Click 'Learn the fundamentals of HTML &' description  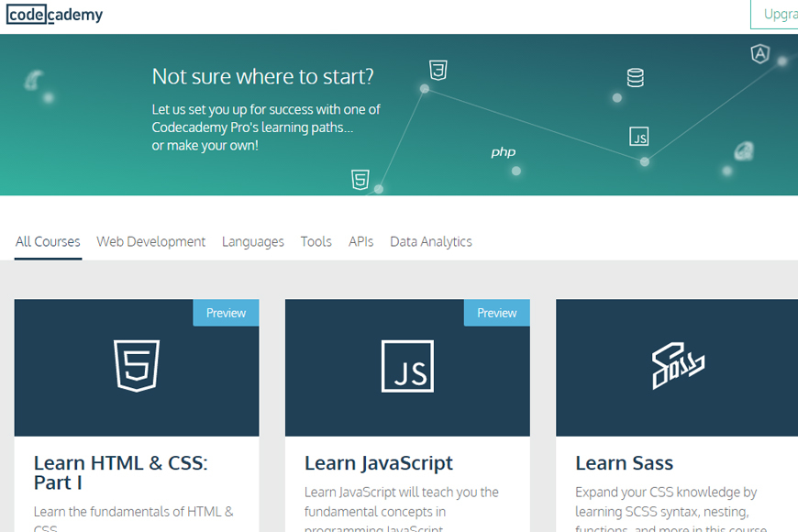click(x=133, y=512)
